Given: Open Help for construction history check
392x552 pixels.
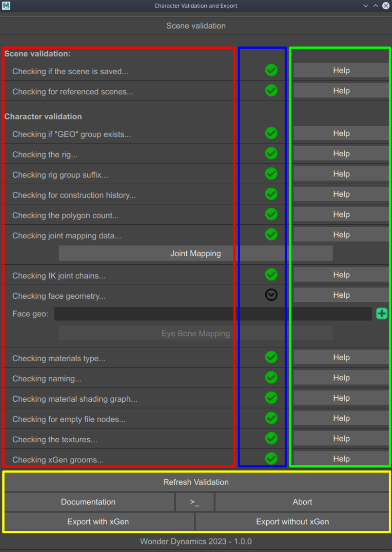Looking at the screenshot, I should (x=341, y=194).
